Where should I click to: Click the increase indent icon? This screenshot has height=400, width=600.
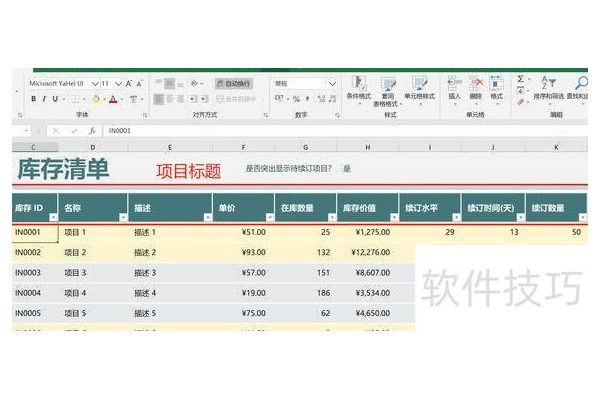205,99
